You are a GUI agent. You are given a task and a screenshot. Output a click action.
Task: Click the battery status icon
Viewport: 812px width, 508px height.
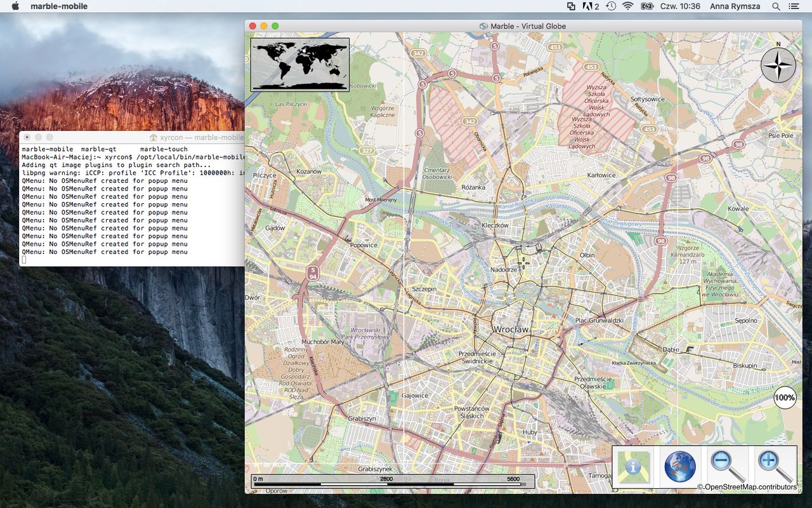point(646,6)
